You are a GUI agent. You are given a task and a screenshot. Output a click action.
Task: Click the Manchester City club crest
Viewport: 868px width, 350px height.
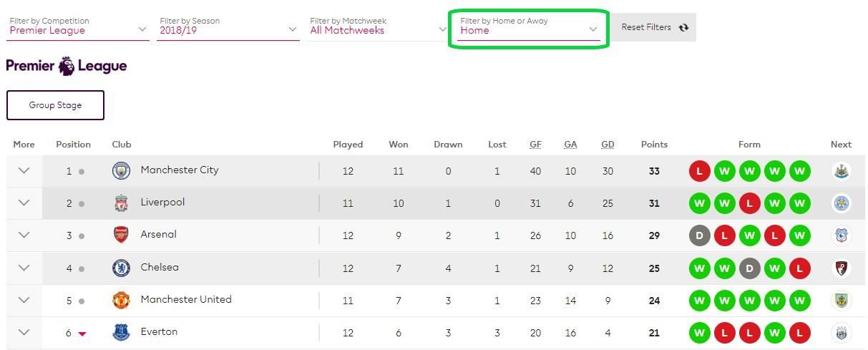pos(122,170)
